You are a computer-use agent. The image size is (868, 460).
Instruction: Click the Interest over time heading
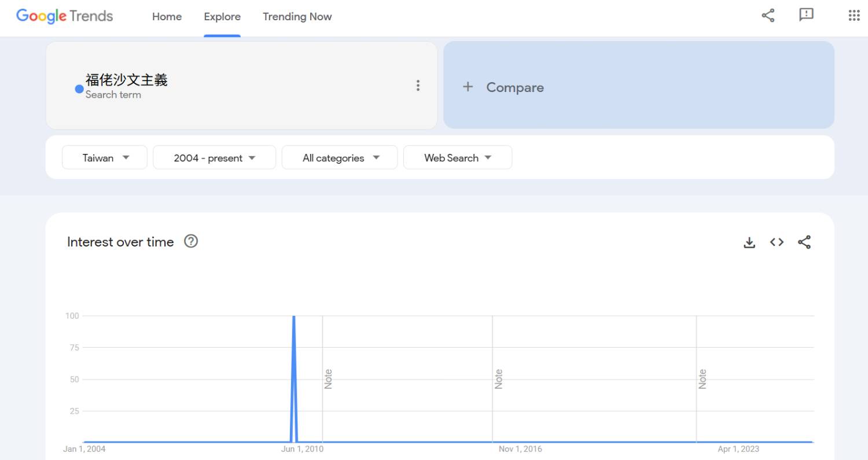tap(120, 242)
